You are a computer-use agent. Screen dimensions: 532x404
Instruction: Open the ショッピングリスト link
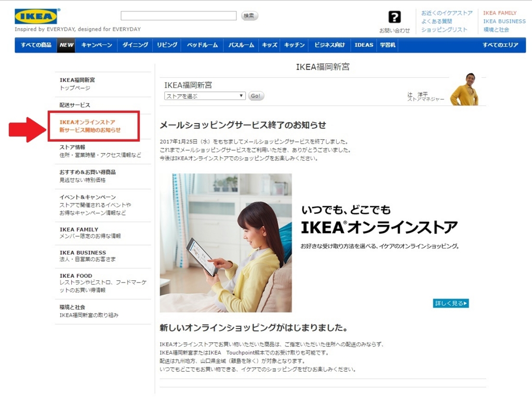pos(444,30)
